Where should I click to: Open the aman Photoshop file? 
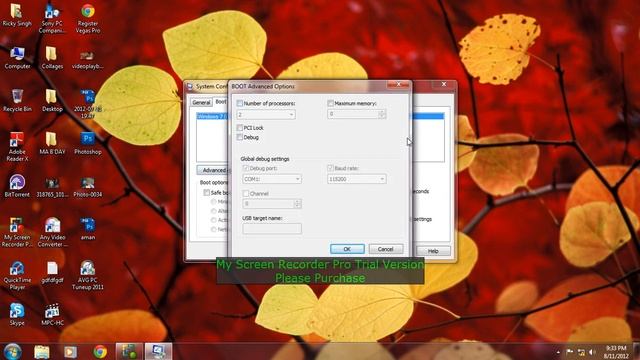(x=88, y=229)
